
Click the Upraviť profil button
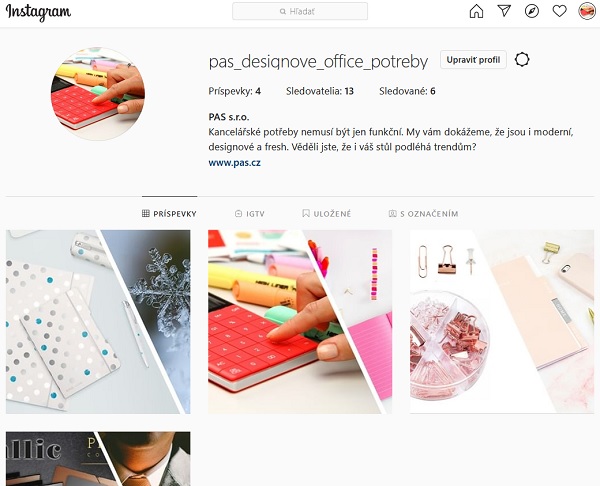pos(473,60)
